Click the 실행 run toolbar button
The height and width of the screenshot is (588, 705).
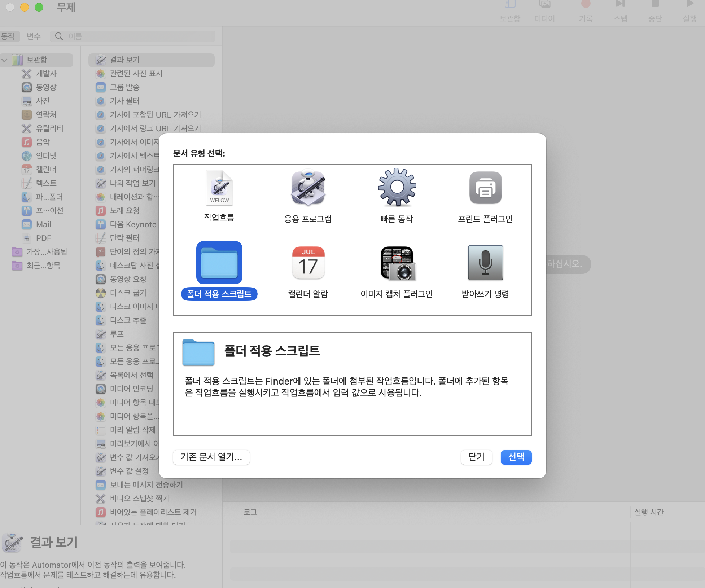point(689,10)
